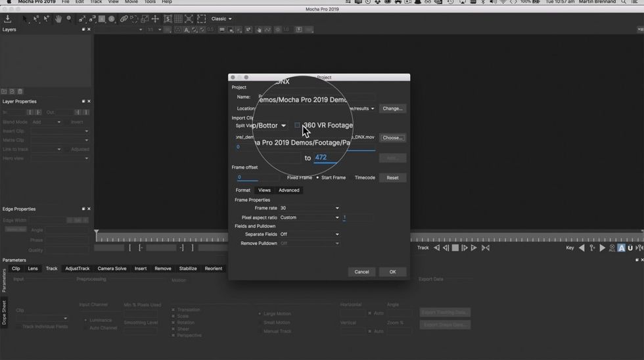Toggle the show planar surface (S) icon
The height and width of the screenshot is (360, 644).
click(x=168, y=19)
